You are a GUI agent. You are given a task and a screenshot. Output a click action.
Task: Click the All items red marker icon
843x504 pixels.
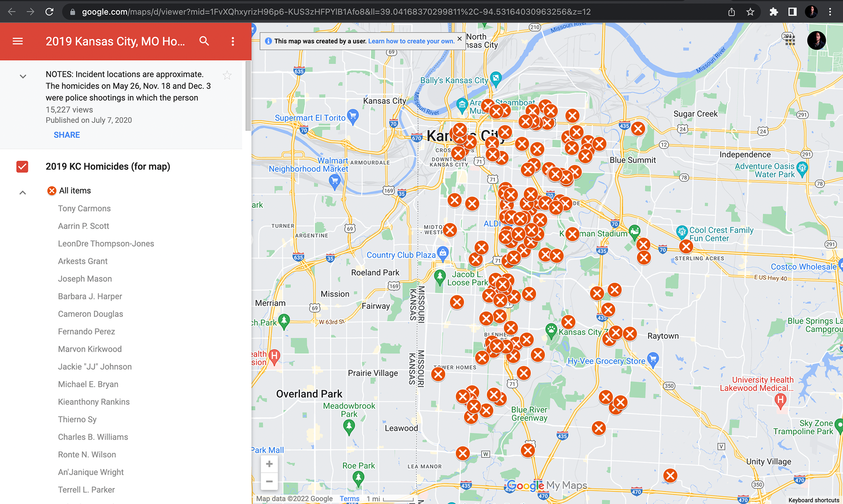(52, 191)
